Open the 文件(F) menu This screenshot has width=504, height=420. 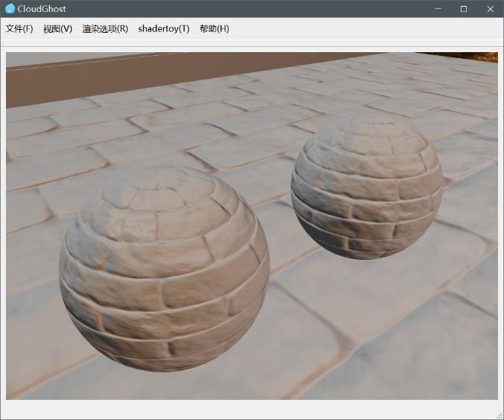[x=19, y=29]
